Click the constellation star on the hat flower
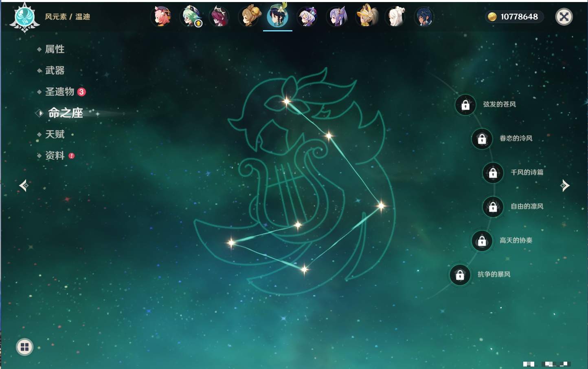The image size is (588, 369). (287, 101)
